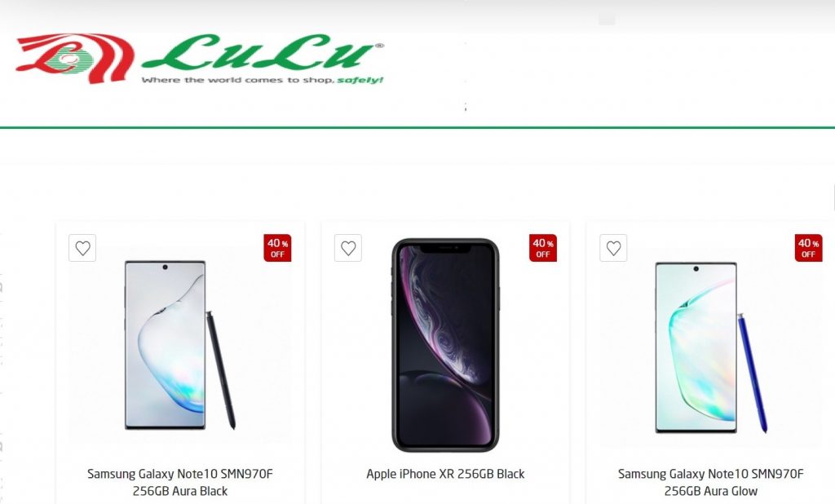Add Galaxy Note10 Aura Black to wishlist

(x=82, y=248)
